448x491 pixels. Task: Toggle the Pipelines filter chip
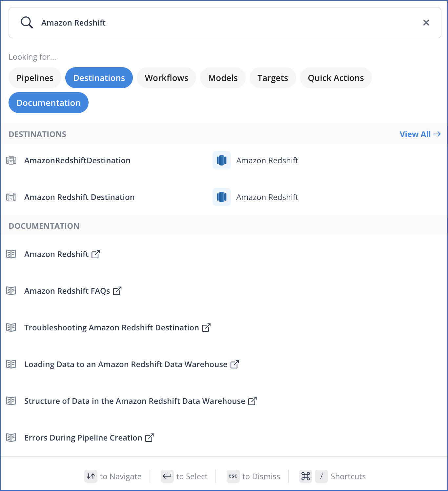pos(35,78)
